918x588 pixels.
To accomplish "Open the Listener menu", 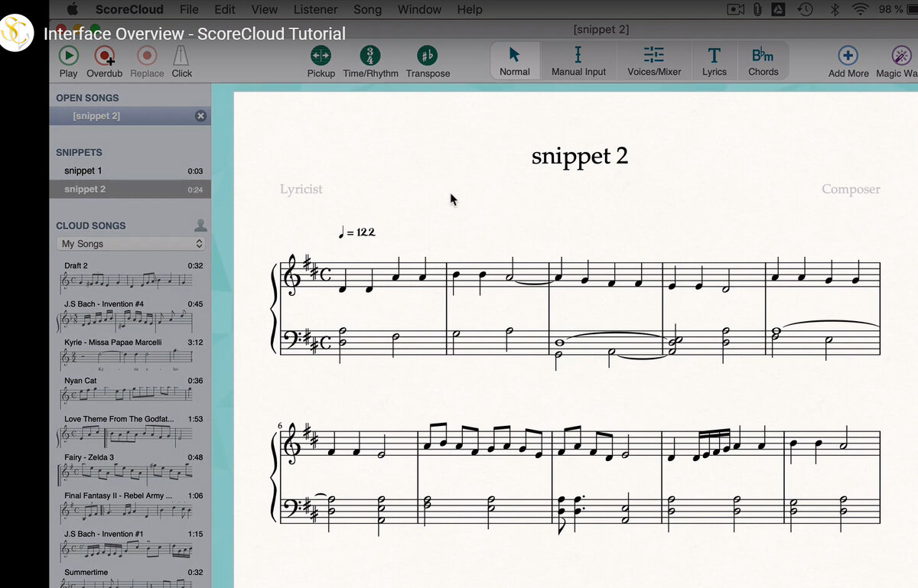I will (315, 9).
